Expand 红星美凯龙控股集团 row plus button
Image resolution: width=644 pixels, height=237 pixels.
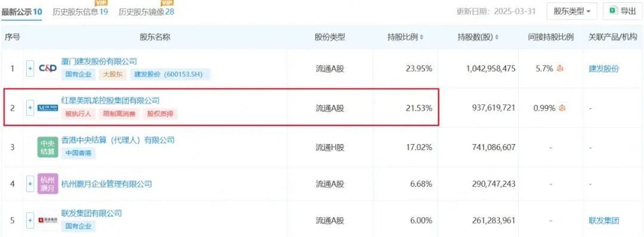[x=30, y=108]
